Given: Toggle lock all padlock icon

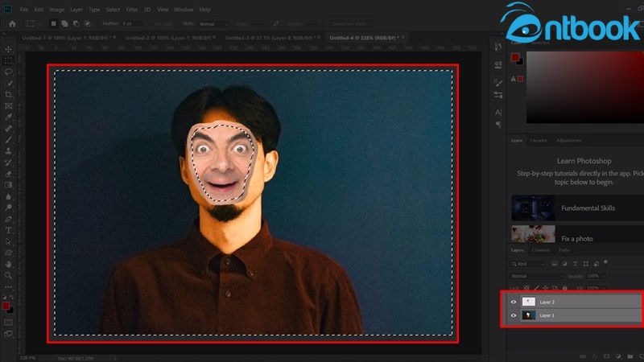Looking at the screenshot, I should 565,288.
